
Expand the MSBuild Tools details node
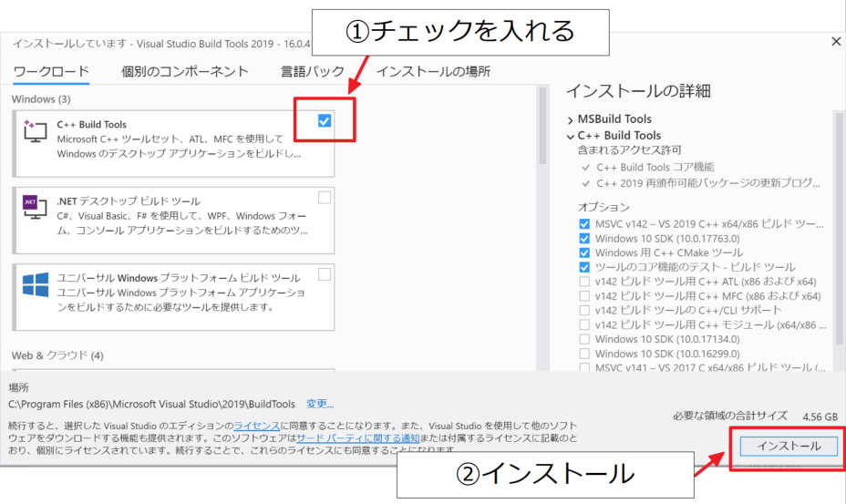(571, 119)
